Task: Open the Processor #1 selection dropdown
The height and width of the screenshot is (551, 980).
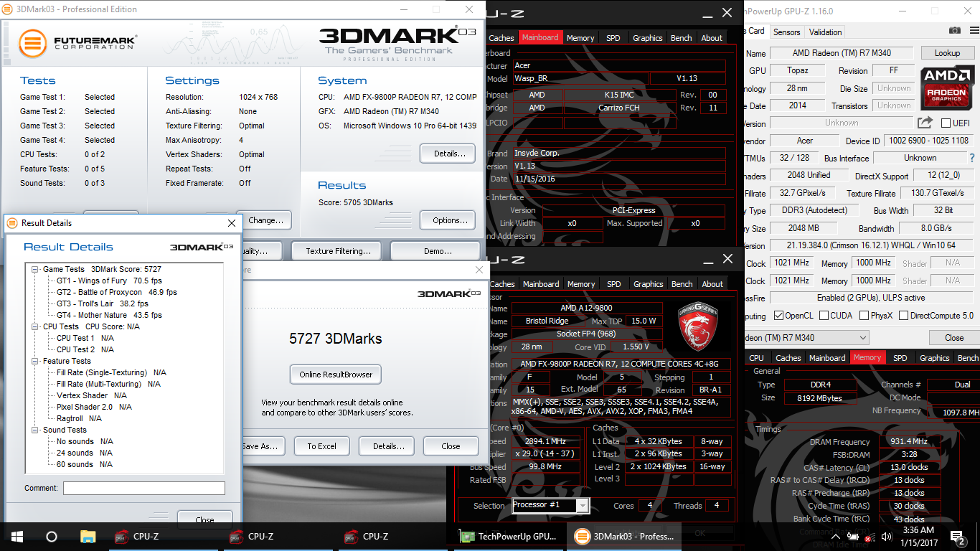Action: point(583,505)
